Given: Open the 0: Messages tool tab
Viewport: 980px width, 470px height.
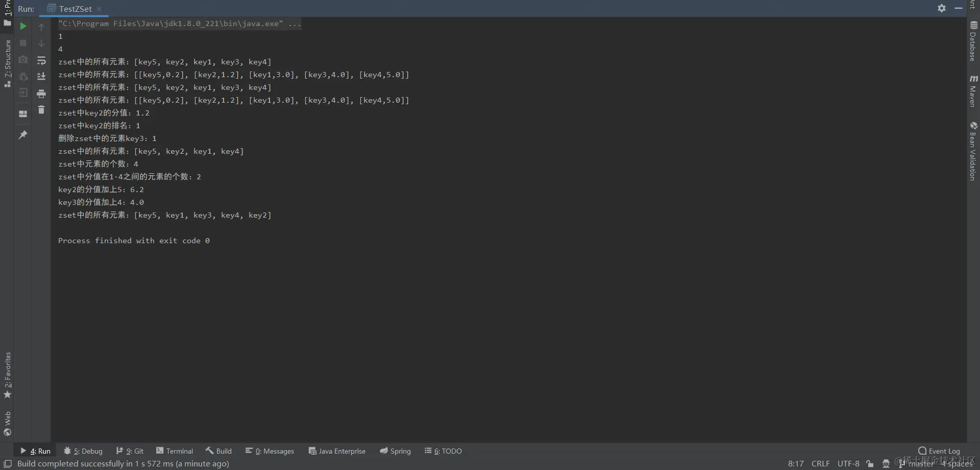Looking at the screenshot, I should pyautogui.click(x=269, y=451).
